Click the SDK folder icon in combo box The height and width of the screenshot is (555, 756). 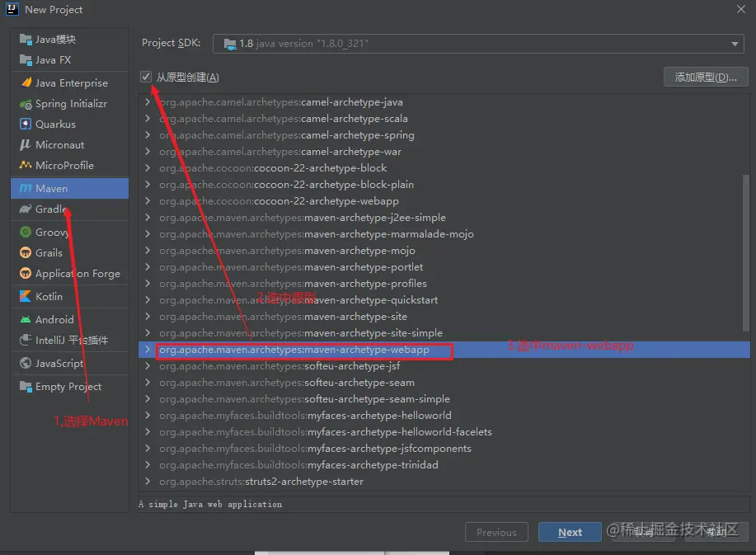[230, 44]
